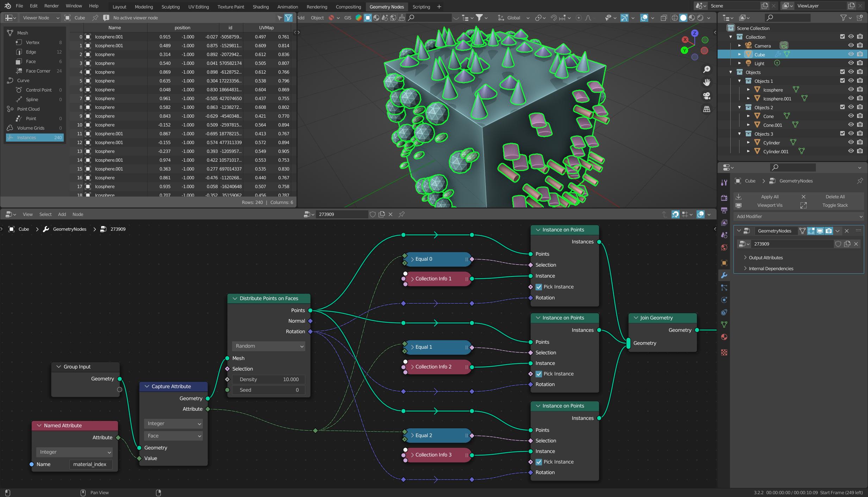Open the Particles properties tab icon

(724, 288)
